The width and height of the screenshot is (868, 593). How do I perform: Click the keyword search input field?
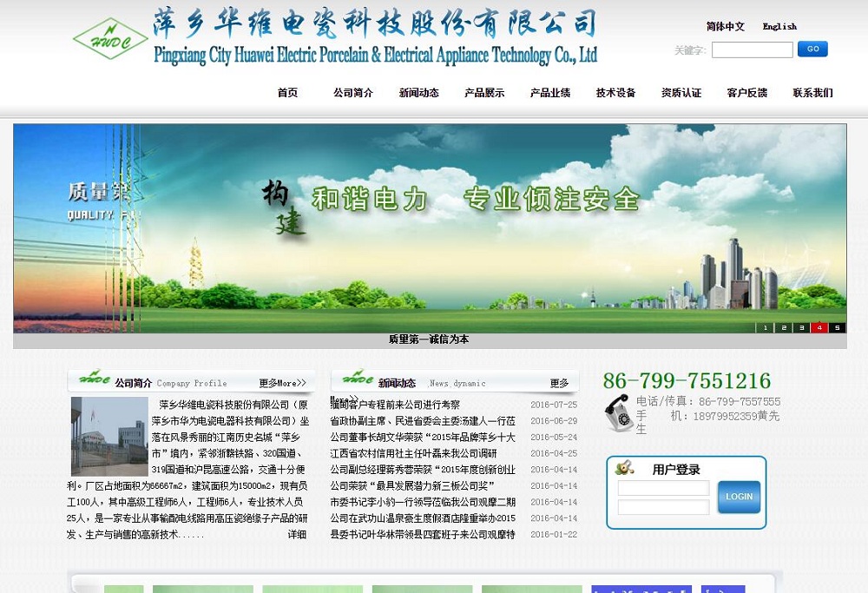tap(753, 49)
